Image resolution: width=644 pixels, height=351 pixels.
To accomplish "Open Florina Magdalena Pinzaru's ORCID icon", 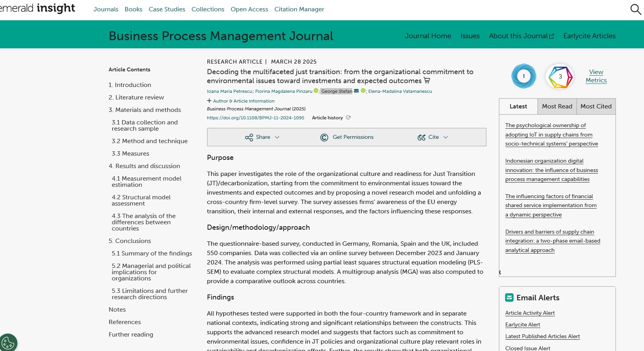I will pos(316,91).
